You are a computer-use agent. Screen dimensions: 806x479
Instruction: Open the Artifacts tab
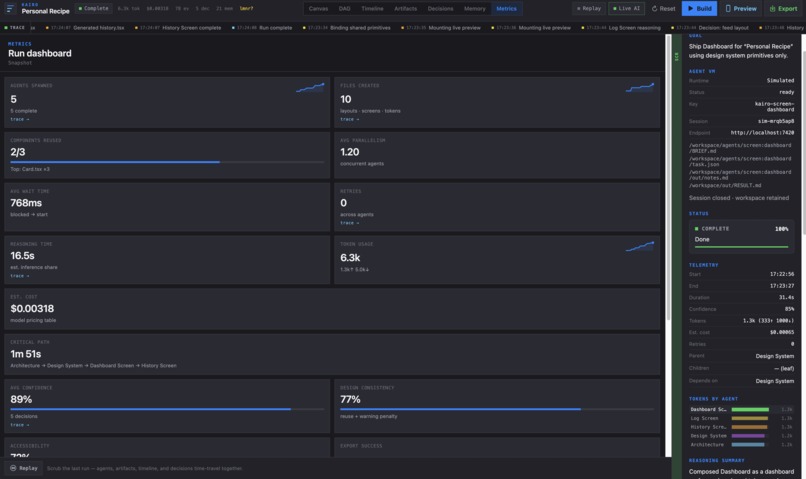point(406,8)
